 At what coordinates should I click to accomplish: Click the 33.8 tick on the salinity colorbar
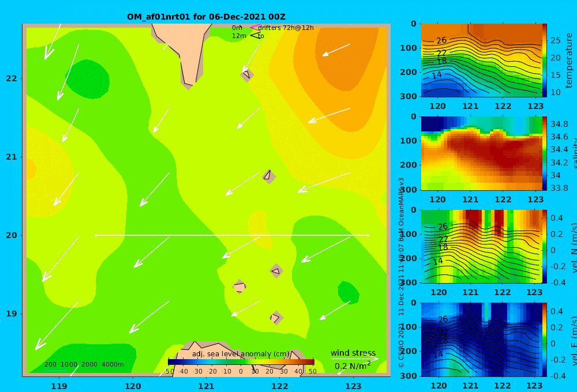[x=559, y=188]
